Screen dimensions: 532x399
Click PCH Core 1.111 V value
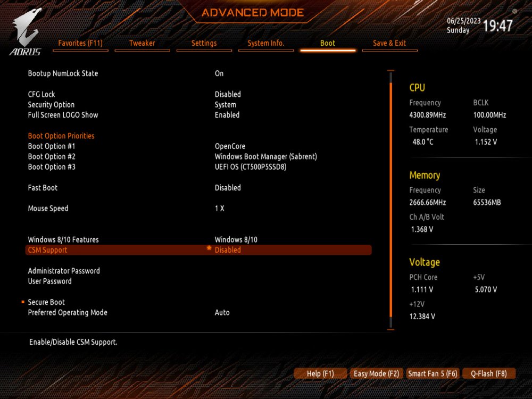tap(422, 290)
